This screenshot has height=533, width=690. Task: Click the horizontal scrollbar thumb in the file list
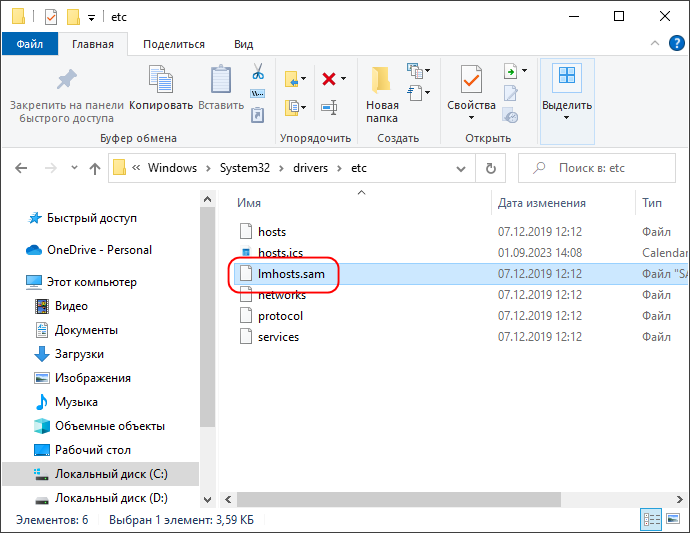(399, 500)
